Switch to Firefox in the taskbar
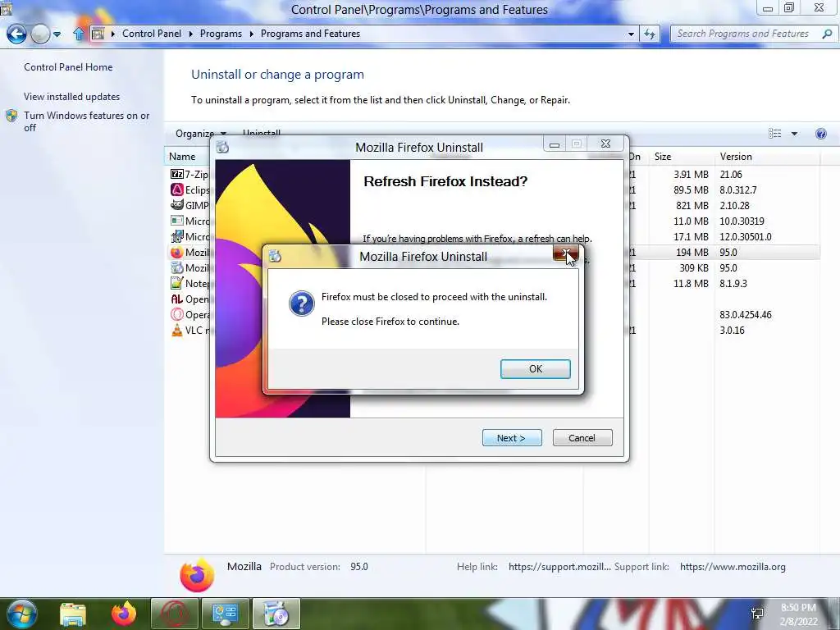 pos(124,614)
